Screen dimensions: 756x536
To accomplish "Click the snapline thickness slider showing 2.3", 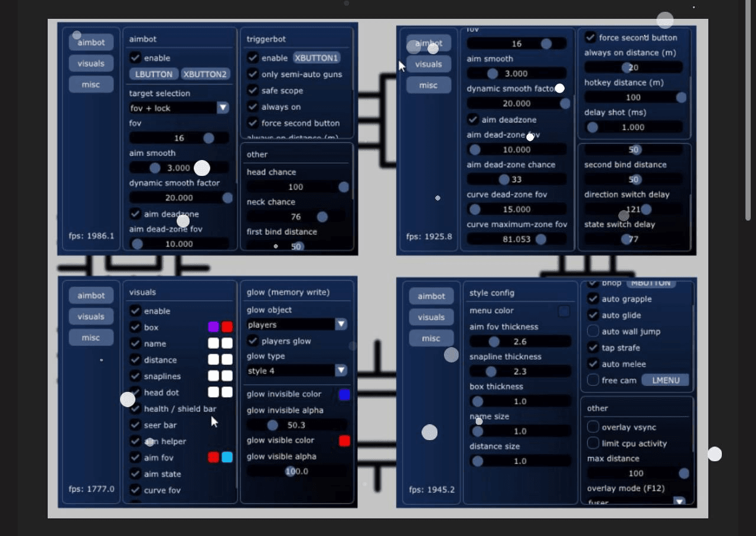I will point(520,371).
